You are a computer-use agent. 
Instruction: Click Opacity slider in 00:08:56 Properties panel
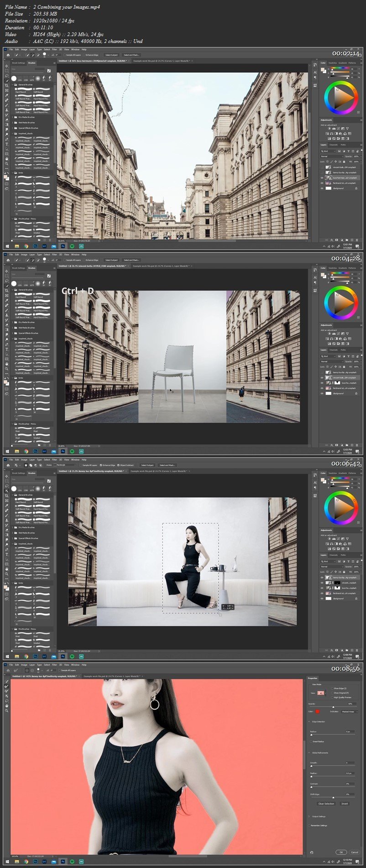pyautogui.click(x=333, y=707)
